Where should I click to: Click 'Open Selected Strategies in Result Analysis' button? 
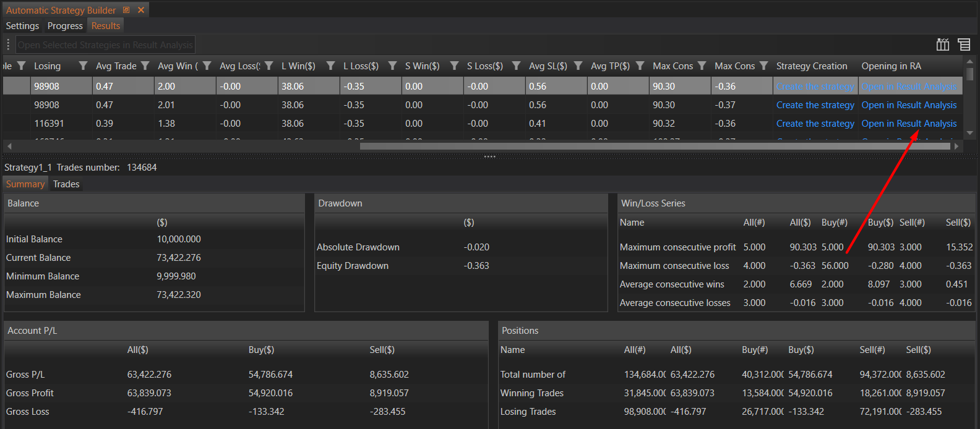[x=105, y=45]
